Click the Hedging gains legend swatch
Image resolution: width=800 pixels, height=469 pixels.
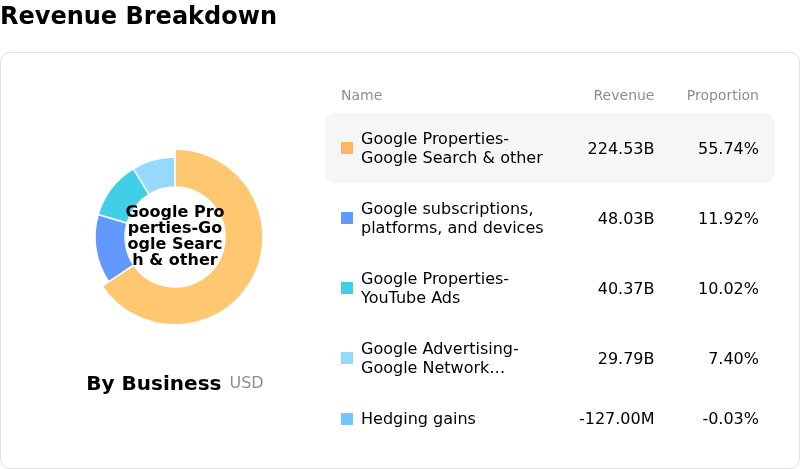(x=347, y=419)
